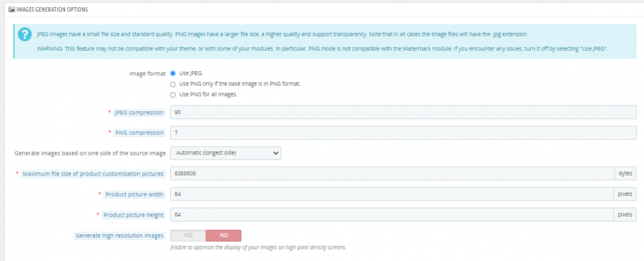Screen dimensions: 644x261
Task: Enable high resolution images with YES
Action: (x=188, y=235)
